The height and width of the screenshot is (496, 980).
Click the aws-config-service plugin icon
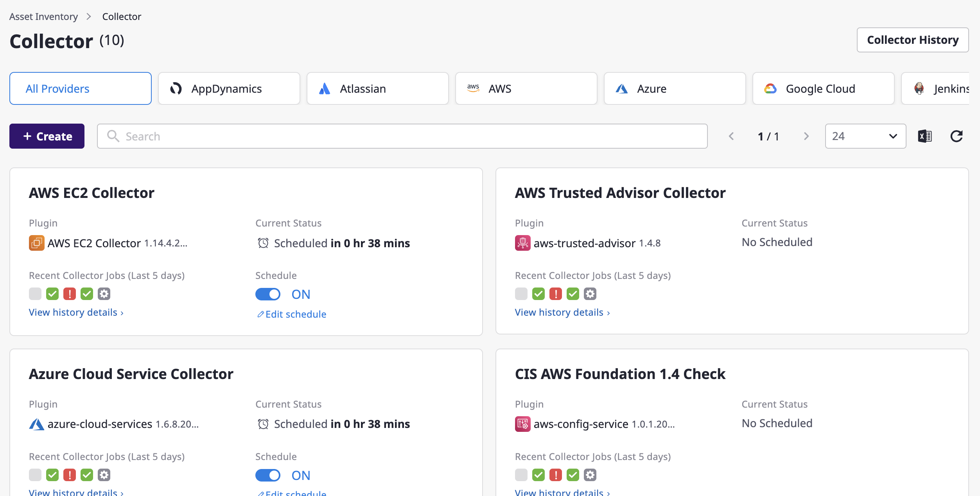522,424
